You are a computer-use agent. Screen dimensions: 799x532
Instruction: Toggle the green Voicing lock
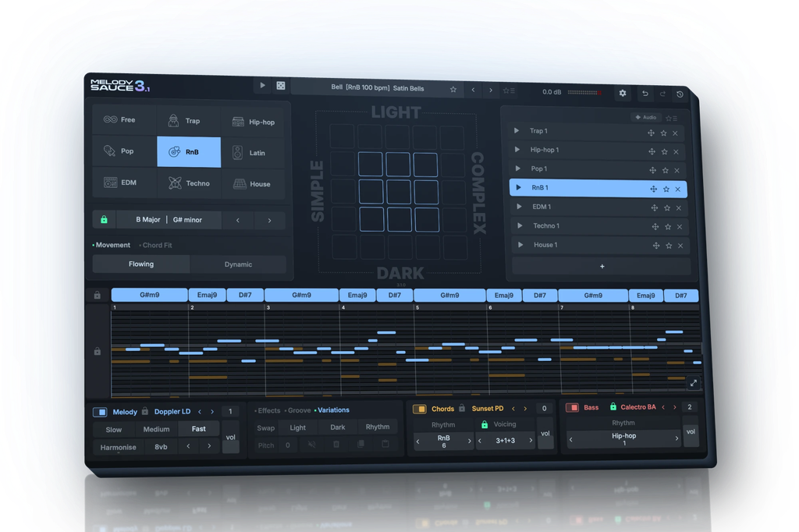[x=484, y=424]
